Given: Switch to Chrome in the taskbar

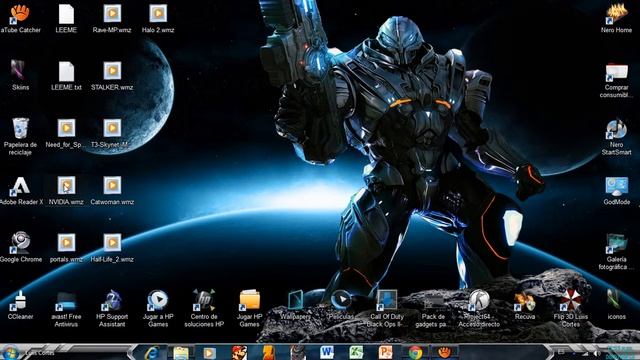Looking at the screenshot, I should (x=415, y=352).
